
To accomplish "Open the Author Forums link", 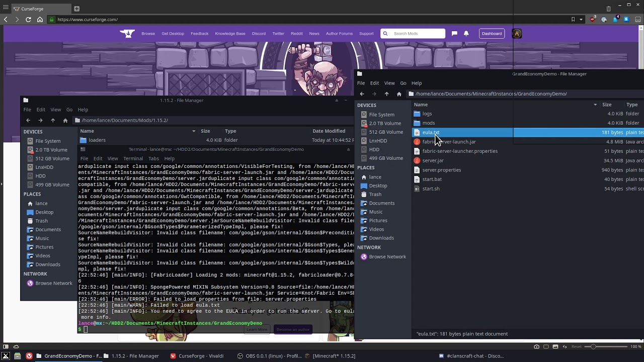I will (339, 34).
